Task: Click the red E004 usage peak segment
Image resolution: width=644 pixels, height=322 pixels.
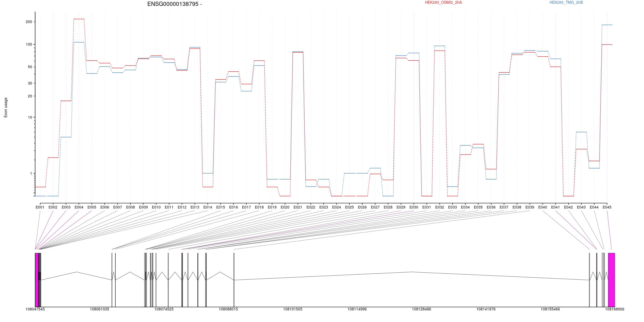Action: coord(79,19)
